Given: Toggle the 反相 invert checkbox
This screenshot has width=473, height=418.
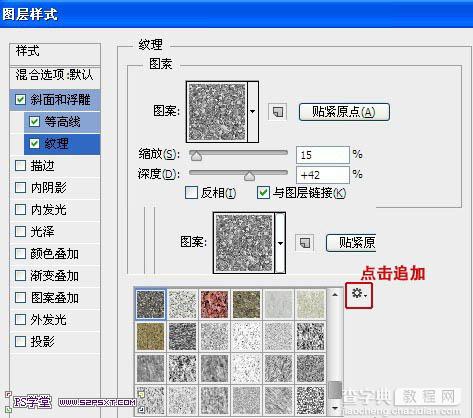Looking at the screenshot, I should tap(191, 193).
